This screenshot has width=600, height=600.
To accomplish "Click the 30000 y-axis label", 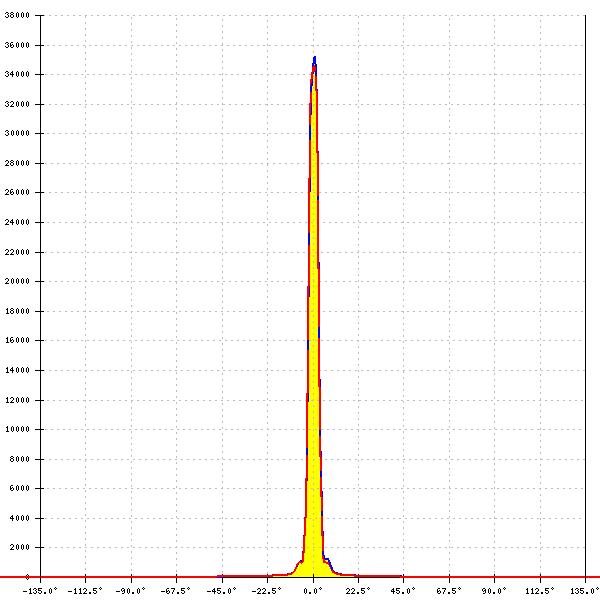I will coord(17,133).
